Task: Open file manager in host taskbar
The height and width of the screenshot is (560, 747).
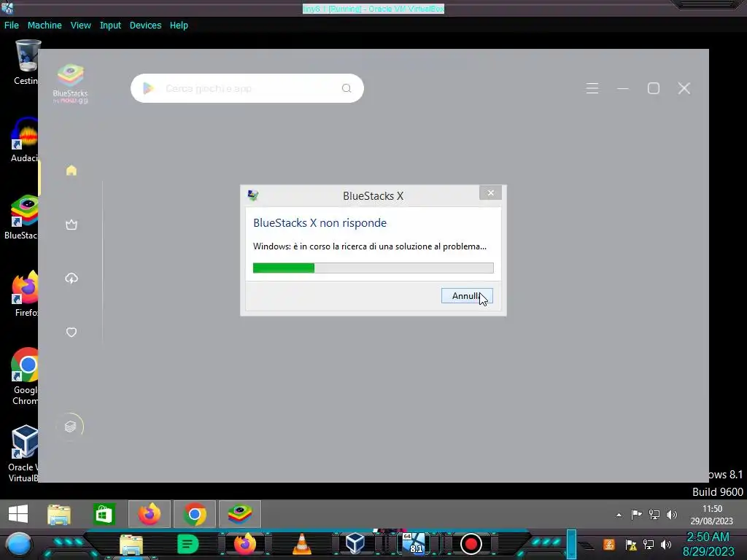Action: click(x=131, y=545)
